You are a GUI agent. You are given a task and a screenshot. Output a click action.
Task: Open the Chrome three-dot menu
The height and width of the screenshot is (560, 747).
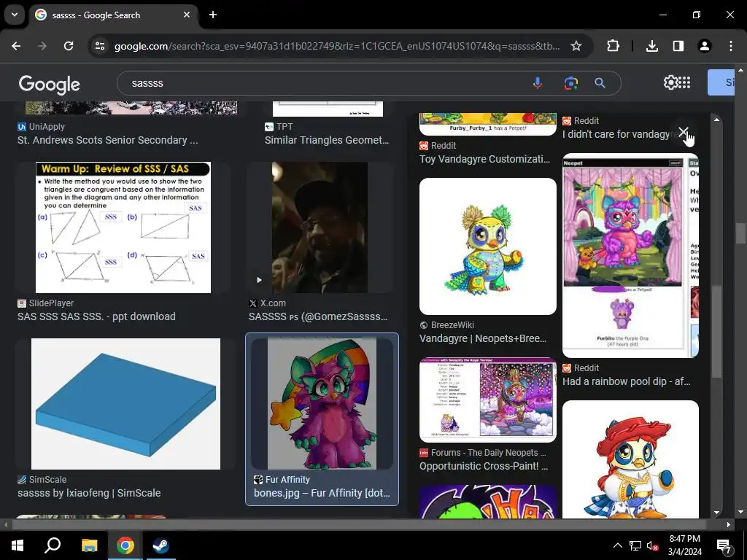pyautogui.click(x=731, y=46)
